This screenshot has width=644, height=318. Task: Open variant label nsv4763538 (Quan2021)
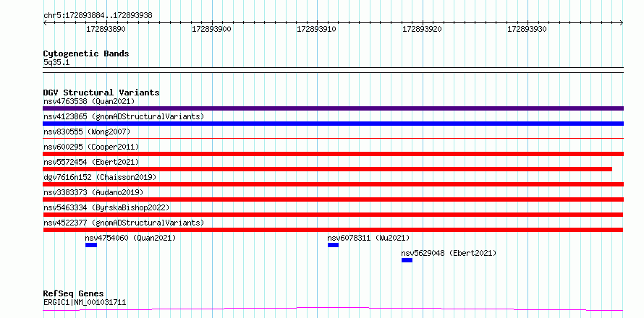(x=89, y=101)
